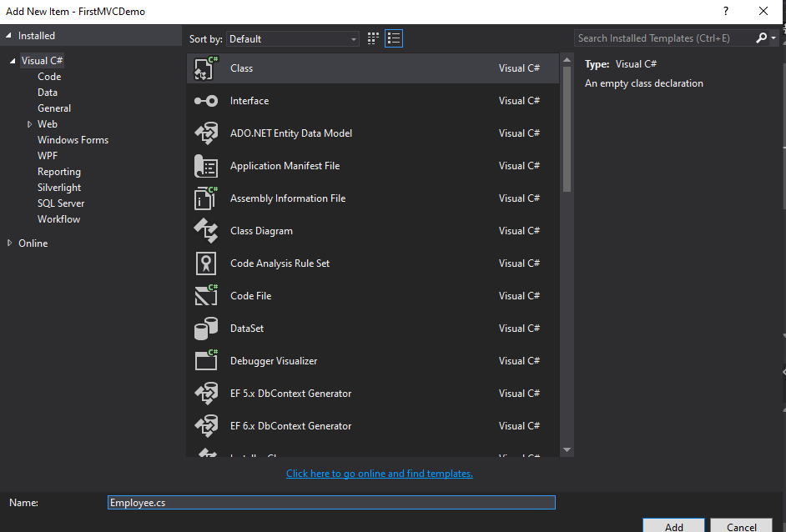Select the Interface template name
The height and width of the screenshot is (532, 786).
[249, 101]
